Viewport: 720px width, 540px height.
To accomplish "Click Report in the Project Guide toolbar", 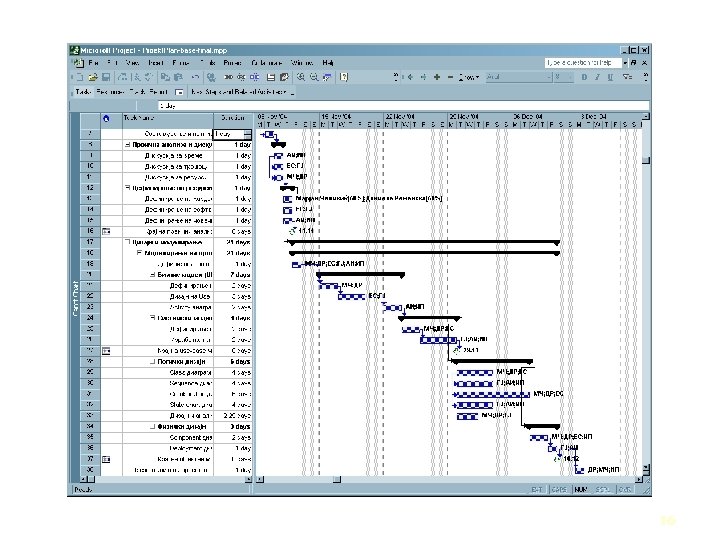I will pyautogui.click(x=159, y=92).
